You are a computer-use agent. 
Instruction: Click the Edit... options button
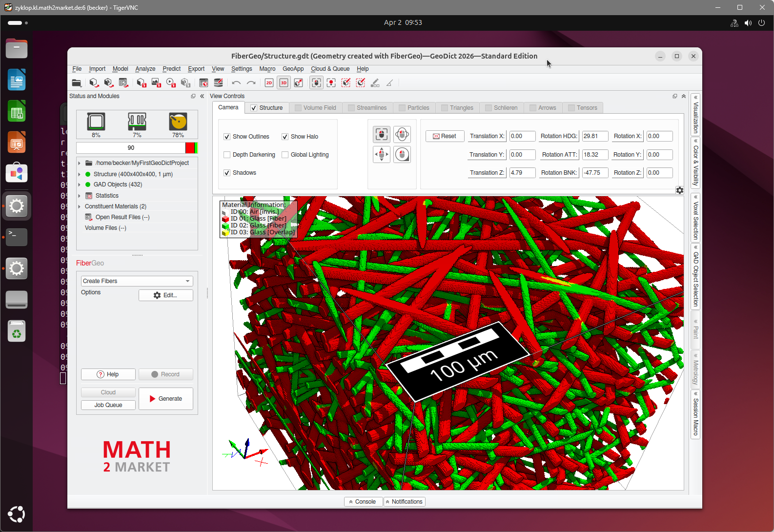coord(166,295)
